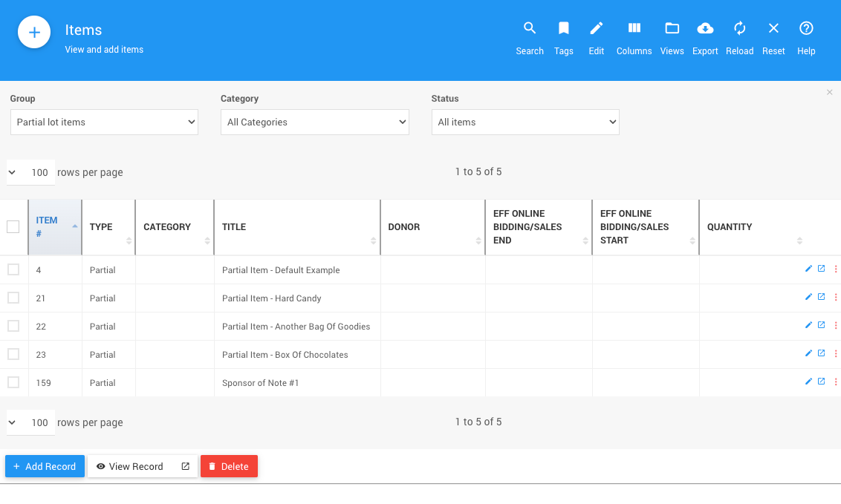The image size is (841, 504).
Task: Open the Search tool in header
Action: pyautogui.click(x=529, y=29)
